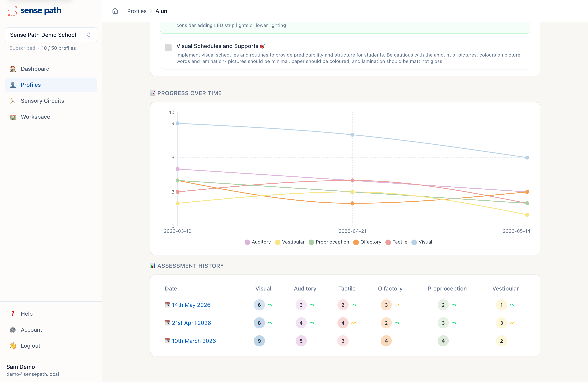This screenshot has height=382, width=588.
Task: Toggle Visual series in chart legend
Action: point(422,242)
